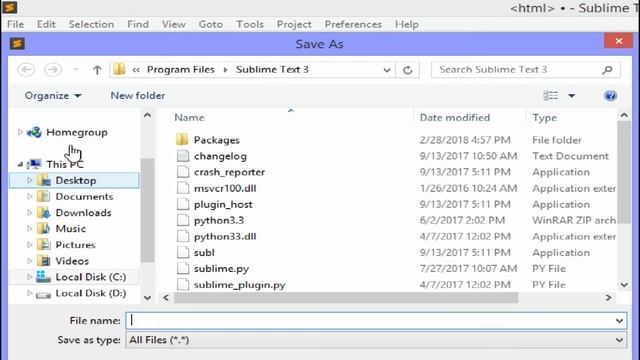The height and width of the screenshot is (360, 640).
Task: Open the address path history dropdown
Action: click(387, 70)
